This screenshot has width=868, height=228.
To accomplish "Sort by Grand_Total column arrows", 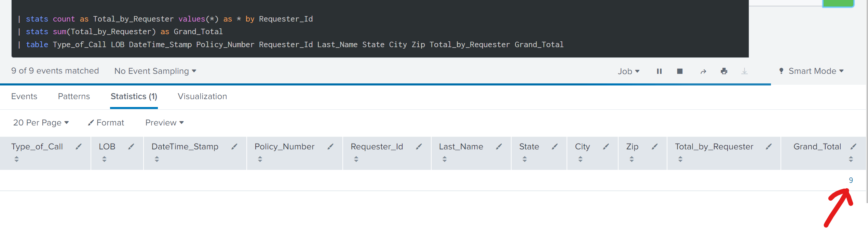I will pos(851,159).
